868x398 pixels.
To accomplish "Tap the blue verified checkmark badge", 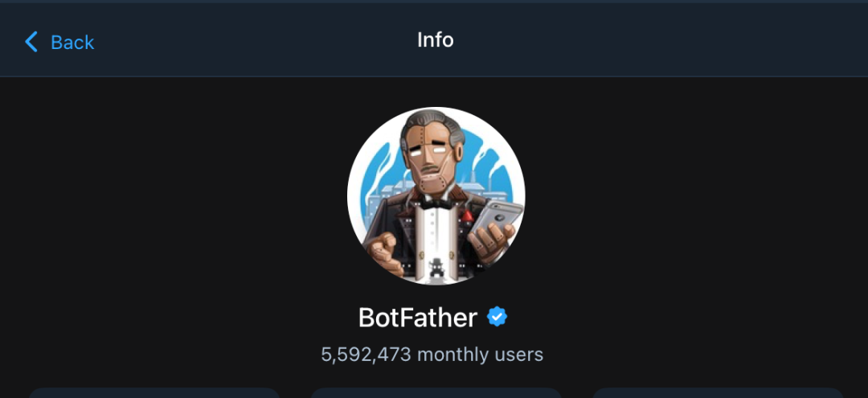I will click(497, 317).
